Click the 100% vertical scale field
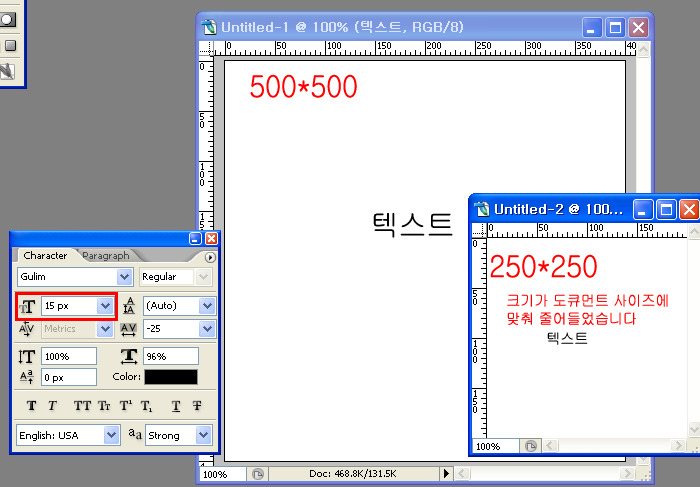 click(x=69, y=356)
